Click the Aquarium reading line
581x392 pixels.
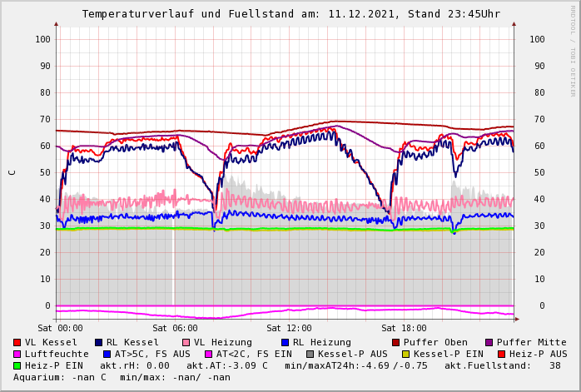[122, 377]
